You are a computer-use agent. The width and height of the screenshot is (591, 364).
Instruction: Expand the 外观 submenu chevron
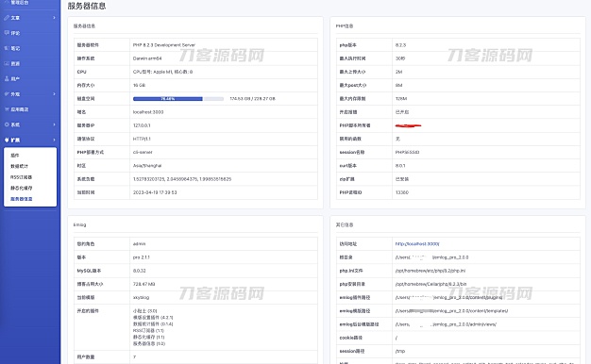(54, 94)
